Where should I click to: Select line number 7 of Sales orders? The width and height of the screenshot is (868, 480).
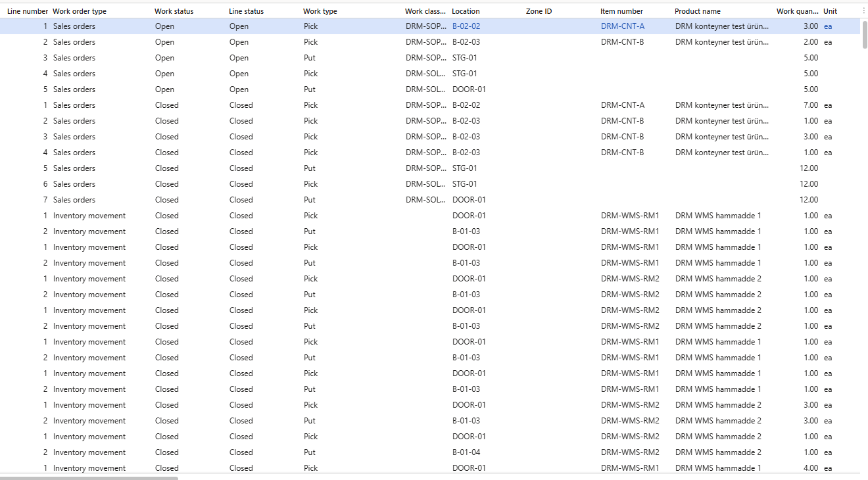45,200
